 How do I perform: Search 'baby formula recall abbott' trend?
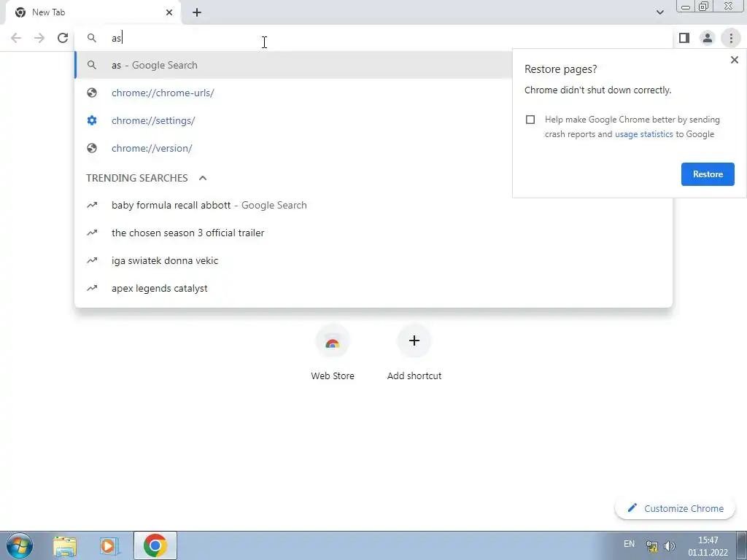coord(373,205)
